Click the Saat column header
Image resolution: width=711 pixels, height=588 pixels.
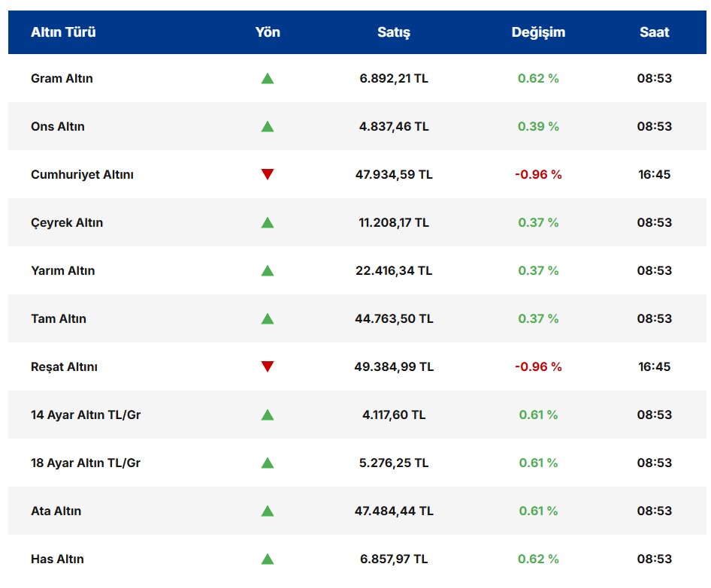tap(654, 32)
